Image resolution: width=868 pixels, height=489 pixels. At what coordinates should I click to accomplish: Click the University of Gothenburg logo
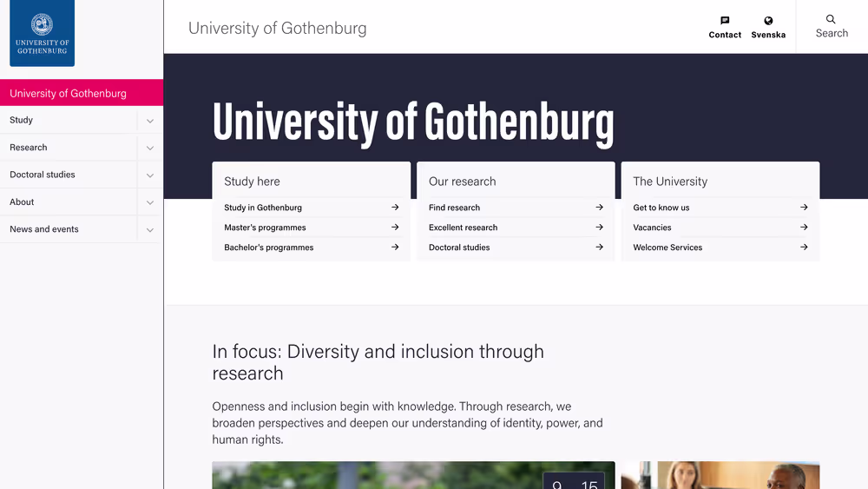[x=42, y=33]
